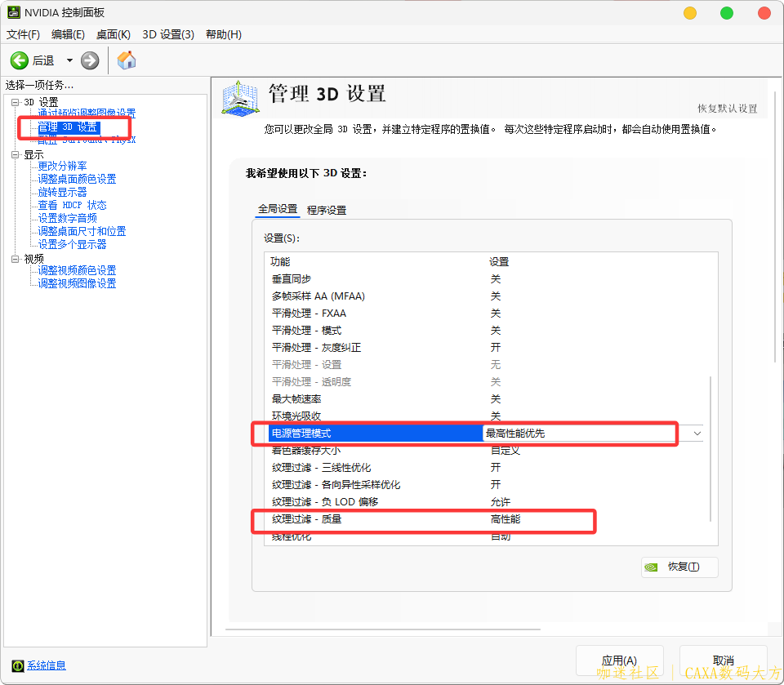Select the 垂直同步 setting row
Image resolution: width=784 pixels, height=685 pixels.
(487, 279)
